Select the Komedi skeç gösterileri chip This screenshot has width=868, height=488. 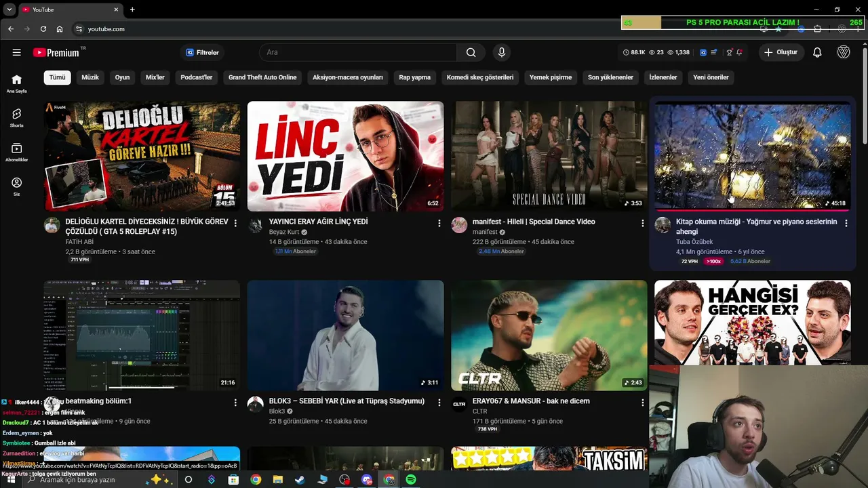pos(480,77)
